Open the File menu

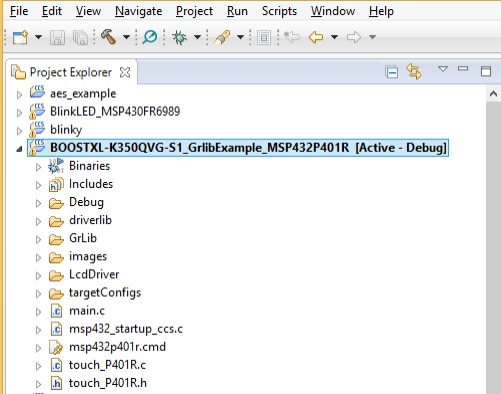click(19, 11)
